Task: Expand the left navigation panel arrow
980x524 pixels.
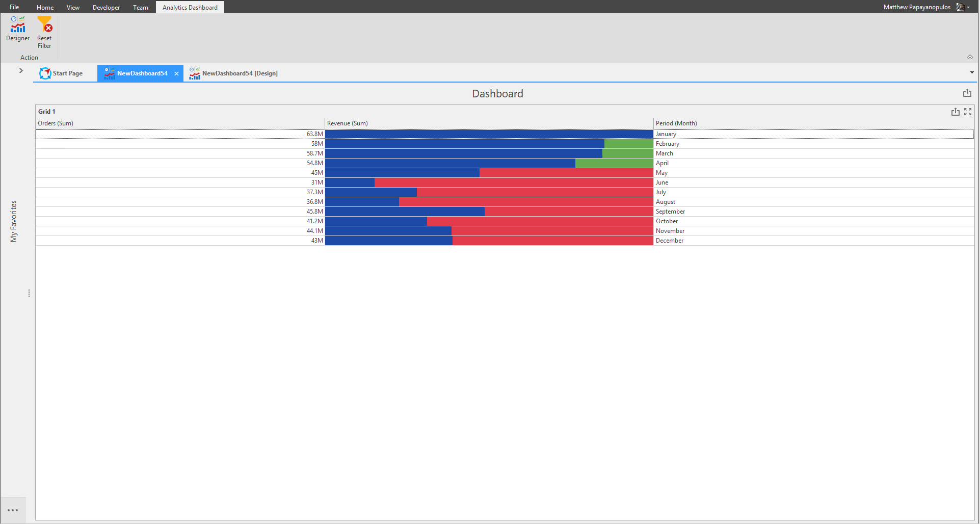Action: click(21, 70)
